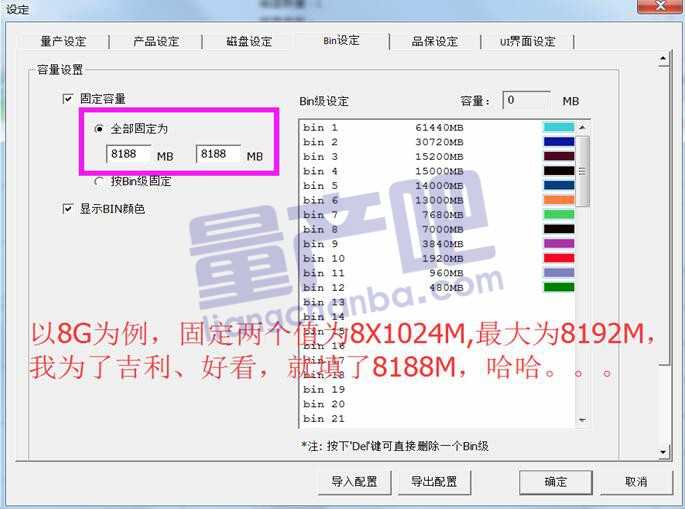Image resolution: width=685 pixels, height=509 pixels.
Task: Click the 导出配置 button
Action: click(434, 482)
